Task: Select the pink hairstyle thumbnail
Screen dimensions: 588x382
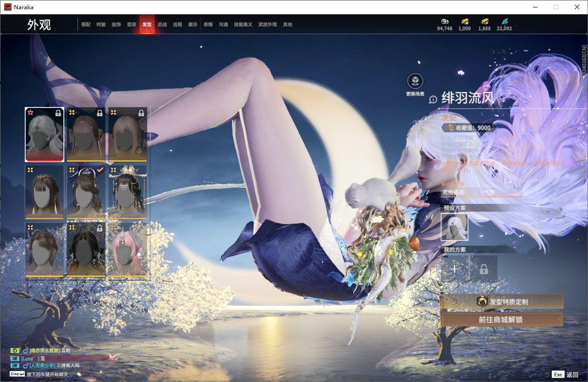Action: click(x=127, y=250)
